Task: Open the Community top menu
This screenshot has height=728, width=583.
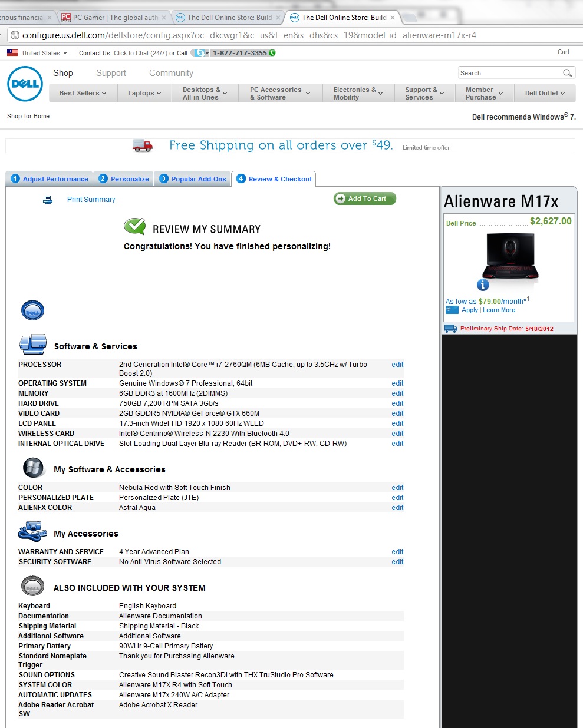Action: coord(171,73)
